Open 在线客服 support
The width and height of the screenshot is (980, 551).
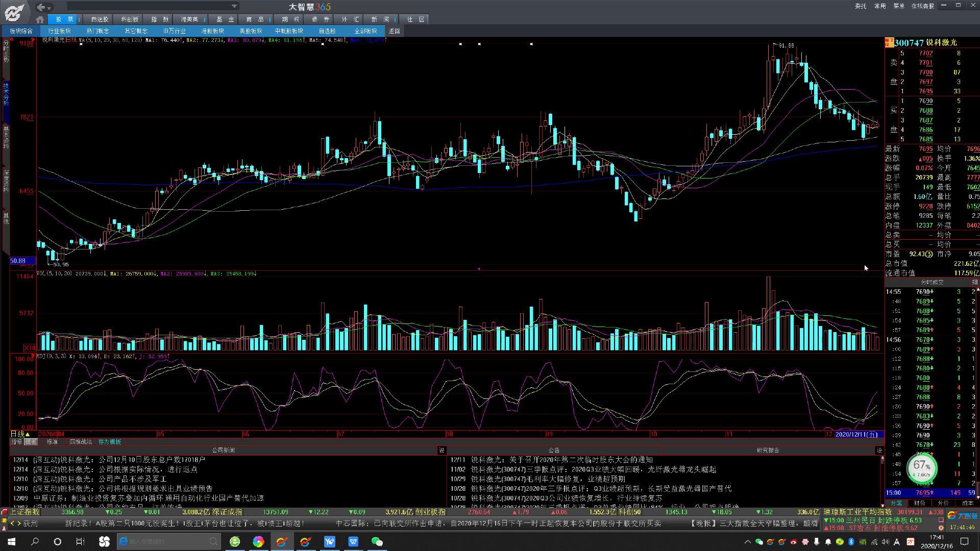click(x=923, y=6)
